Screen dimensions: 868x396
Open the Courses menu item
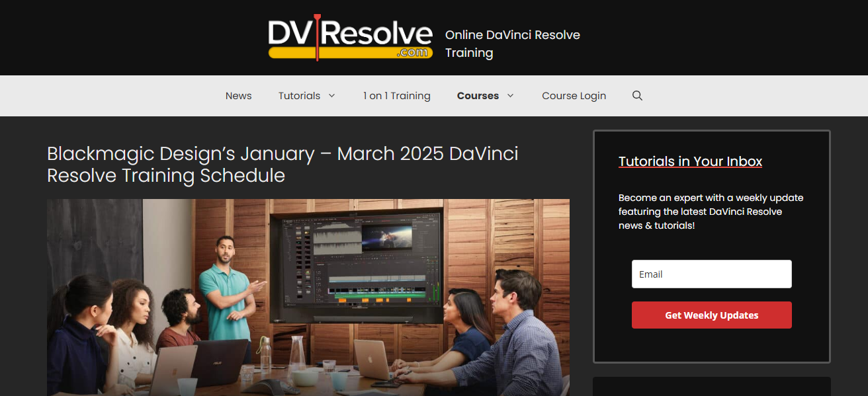point(478,96)
